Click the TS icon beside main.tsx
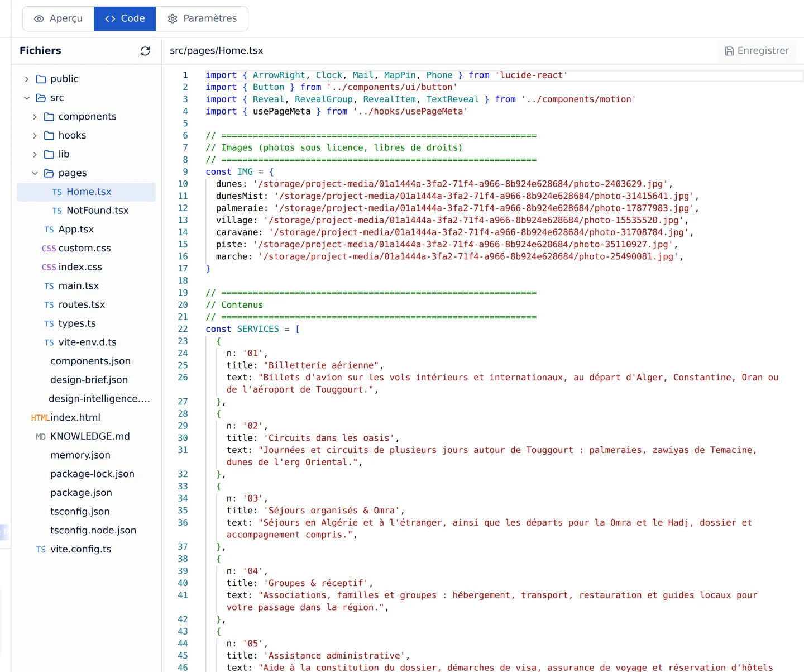804x672 pixels. click(49, 286)
